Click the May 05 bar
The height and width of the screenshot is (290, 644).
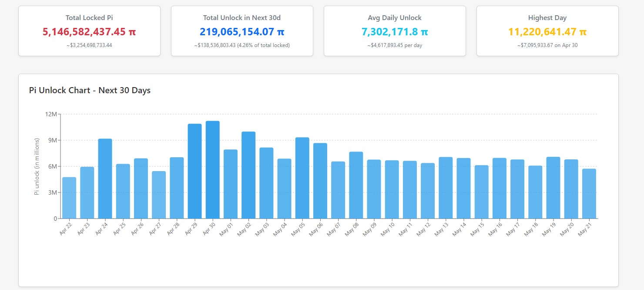302,178
